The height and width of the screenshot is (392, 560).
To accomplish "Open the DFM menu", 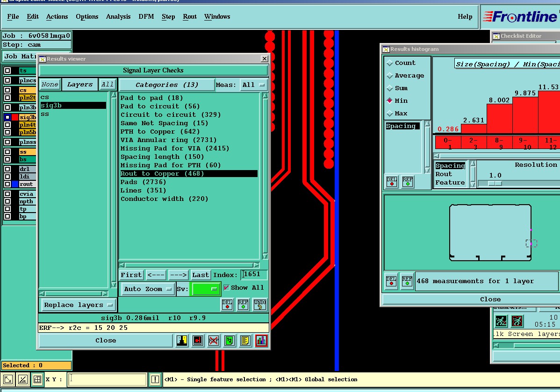I will click(x=146, y=17).
